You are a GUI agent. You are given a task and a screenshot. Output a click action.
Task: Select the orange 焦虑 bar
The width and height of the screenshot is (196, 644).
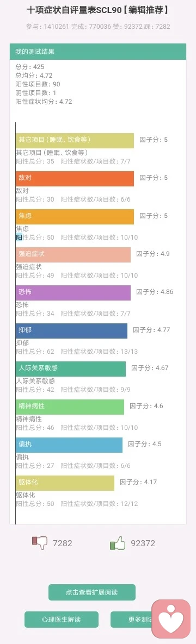[x=75, y=217]
